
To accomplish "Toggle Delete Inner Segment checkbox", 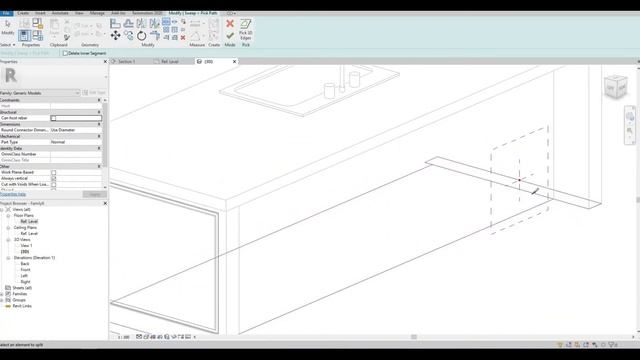I will point(65,53).
